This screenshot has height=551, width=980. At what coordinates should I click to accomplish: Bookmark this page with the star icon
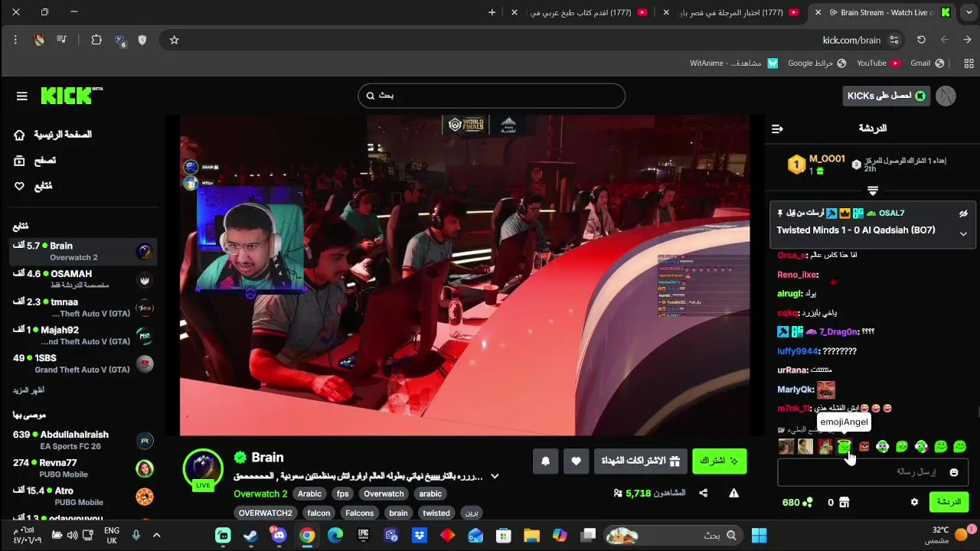click(174, 40)
